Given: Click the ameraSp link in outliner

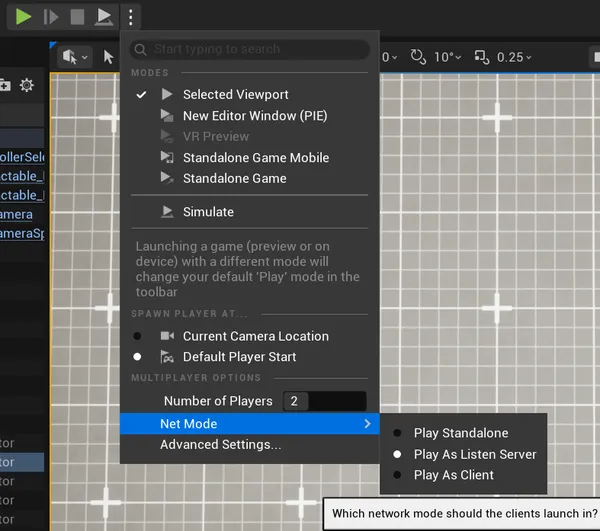Looking at the screenshot, I should pos(22,233).
